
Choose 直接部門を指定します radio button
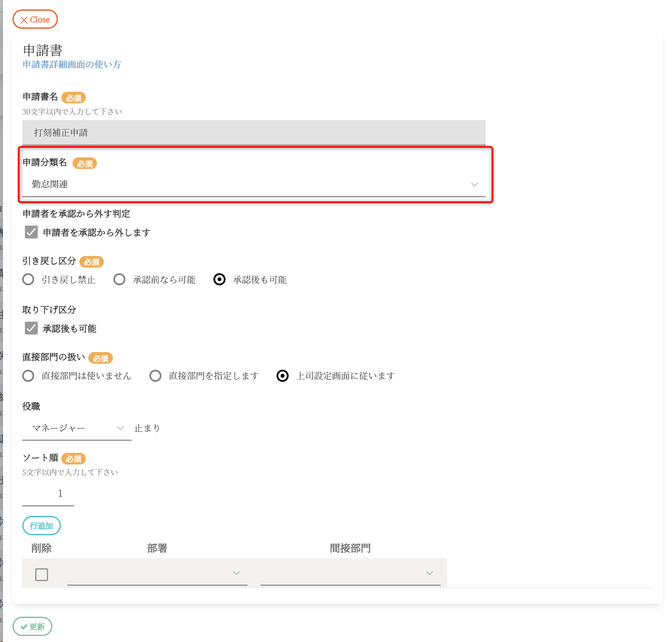click(x=155, y=376)
